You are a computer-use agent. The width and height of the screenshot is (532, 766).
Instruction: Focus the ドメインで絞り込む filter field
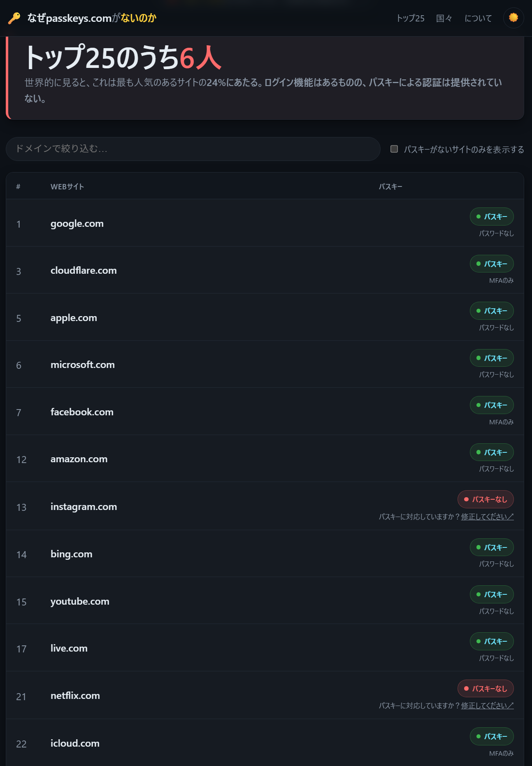(x=193, y=149)
